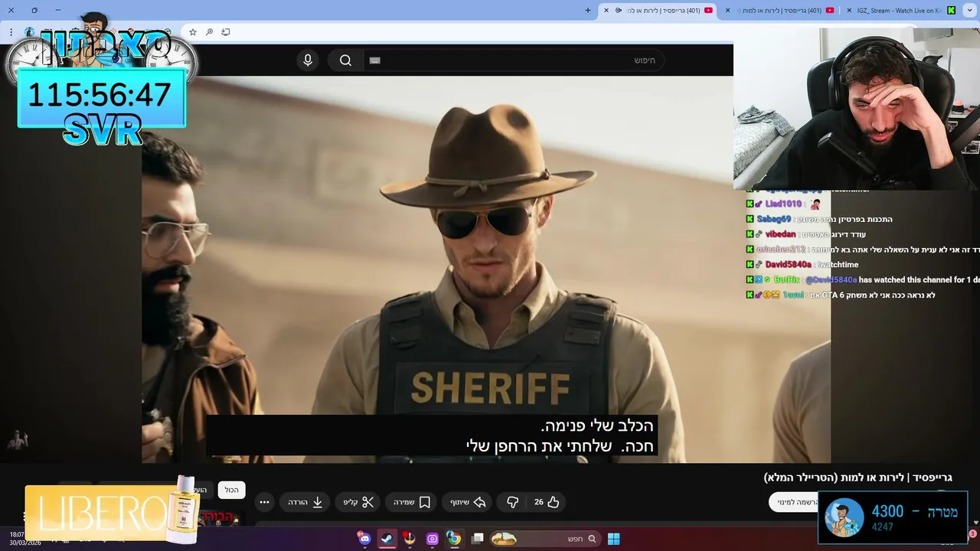Open Instagram app on taskbar
Screen dimensions: 980x551
point(432,539)
